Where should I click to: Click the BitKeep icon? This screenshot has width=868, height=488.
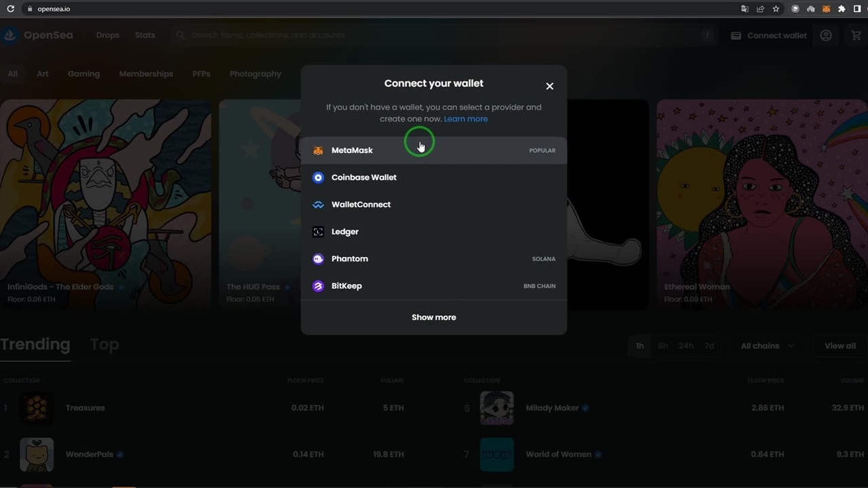pyautogui.click(x=318, y=286)
